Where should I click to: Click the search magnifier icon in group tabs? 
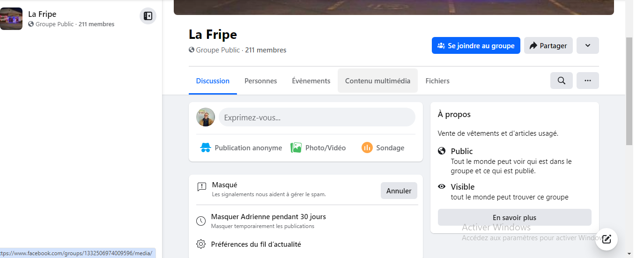(561, 81)
